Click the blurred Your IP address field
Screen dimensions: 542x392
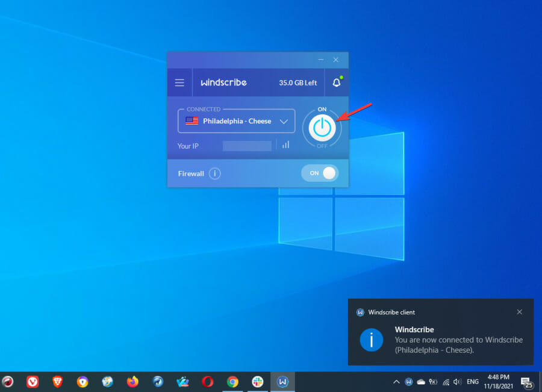pyautogui.click(x=247, y=146)
